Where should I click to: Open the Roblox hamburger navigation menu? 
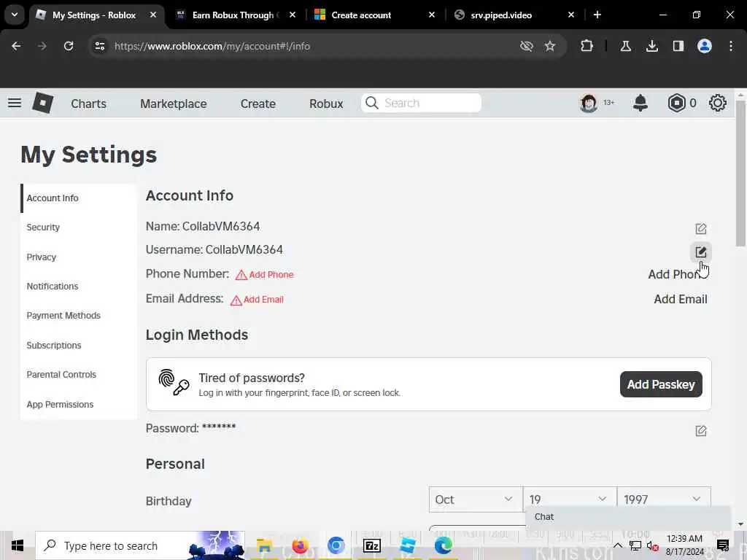[15, 103]
